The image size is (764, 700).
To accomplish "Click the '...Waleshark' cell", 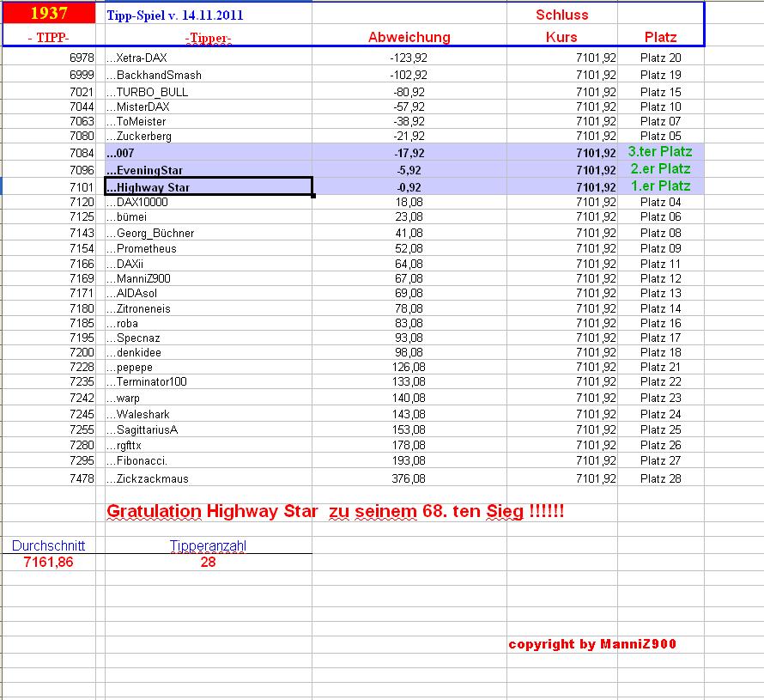I will [209, 414].
